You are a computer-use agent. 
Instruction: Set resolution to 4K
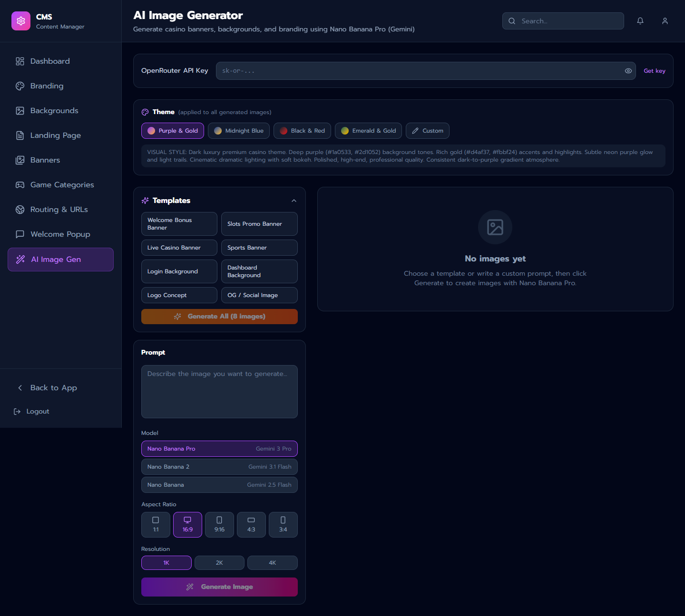[273, 563]
